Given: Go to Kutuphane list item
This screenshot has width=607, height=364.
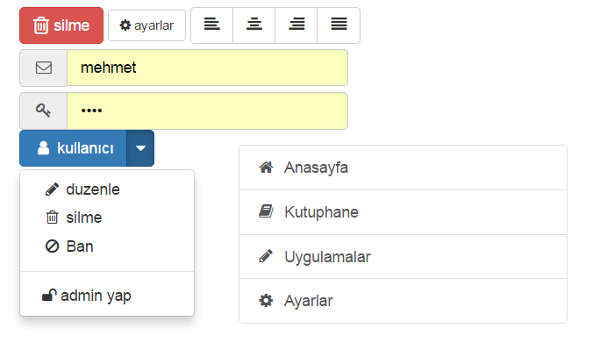Looking at the screenshot, I should click(403, 212).
